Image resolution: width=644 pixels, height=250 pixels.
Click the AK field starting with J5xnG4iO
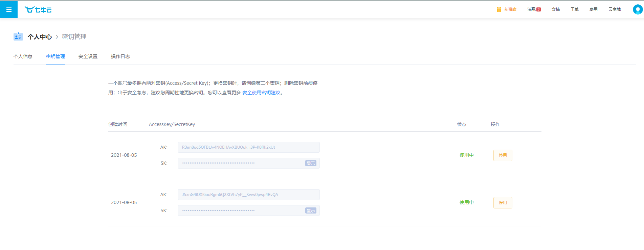click(249, 195)
